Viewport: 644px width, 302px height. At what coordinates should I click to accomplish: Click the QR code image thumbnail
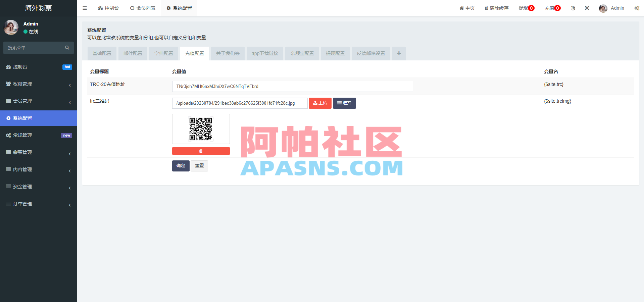[201, 129]
